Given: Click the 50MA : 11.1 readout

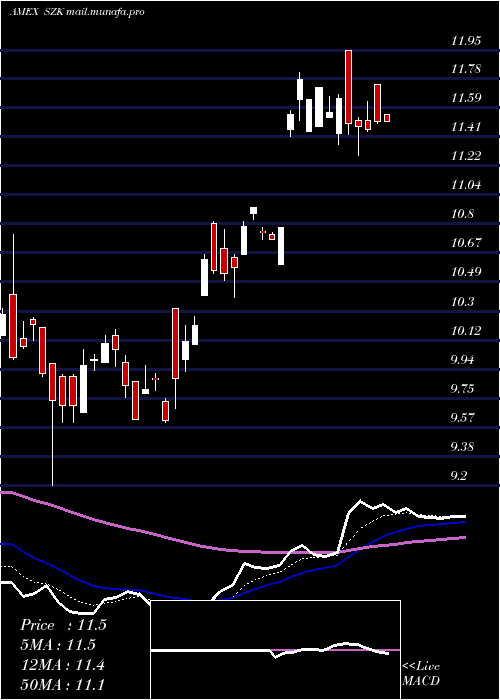Looking at the screenshot, I should [x=62, y=685].
